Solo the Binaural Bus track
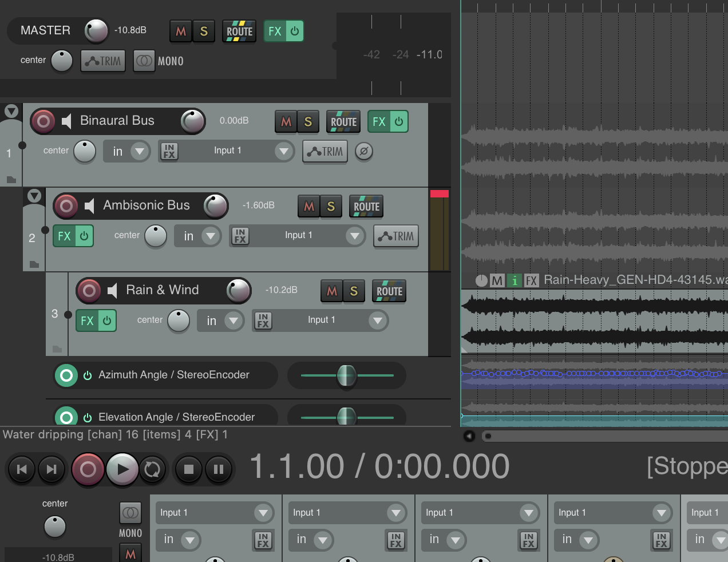The image size is (728, 562). [308, 121]
